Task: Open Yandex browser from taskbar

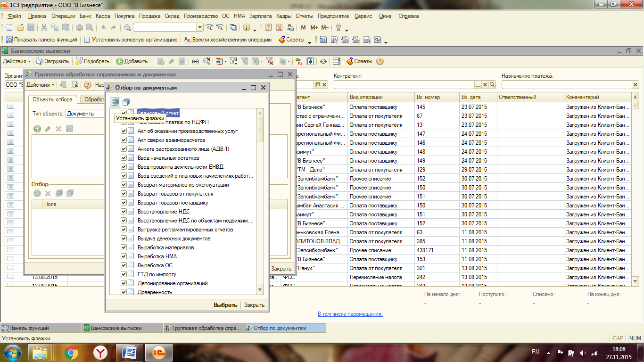Action: [x=100, y=352]
